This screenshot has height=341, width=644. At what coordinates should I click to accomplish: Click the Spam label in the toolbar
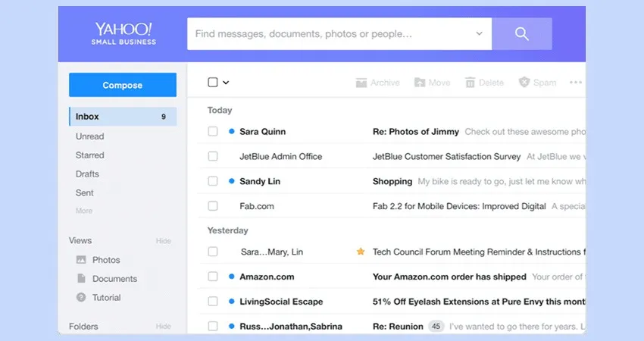[545, 83]
